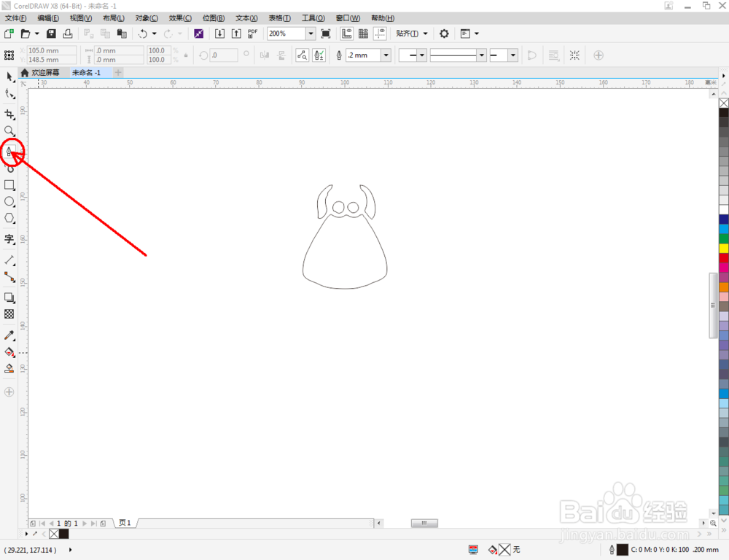This screenshot has height=560, width=729.
Task: Toggle the lock ratio padlock
Action: point(186,55)
